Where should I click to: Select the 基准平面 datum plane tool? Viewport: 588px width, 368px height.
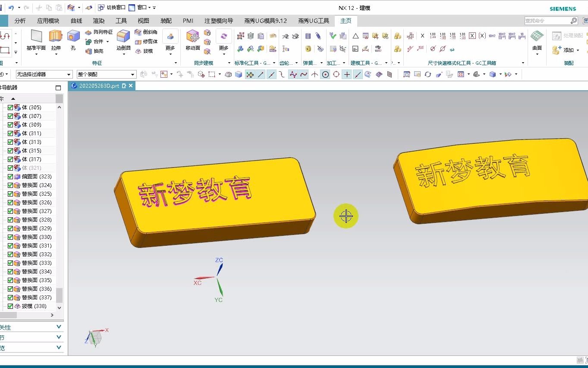click(x=36, y=40)
